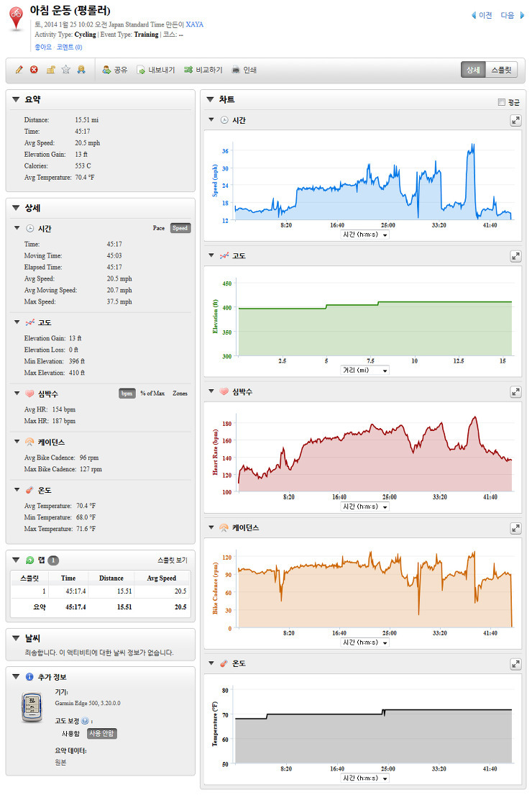The height and width of the screenshot is (795, 532).
Task: Collapse 케이던스 cadence details section
Action: tap(17, 442)
